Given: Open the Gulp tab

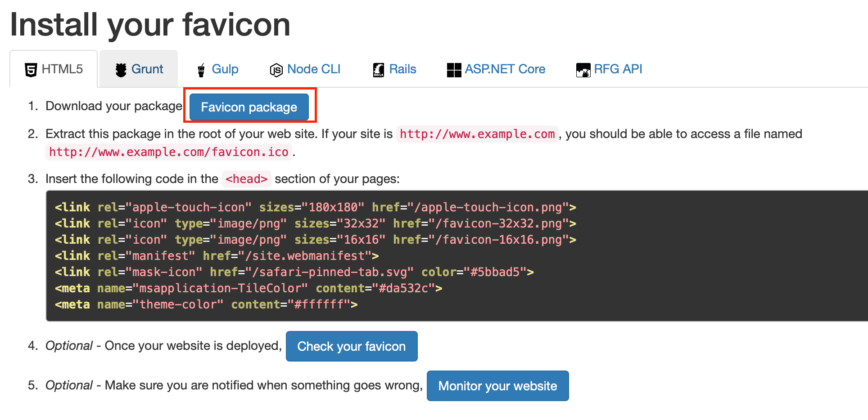Looking at the screenshot, I should [217, 69].
